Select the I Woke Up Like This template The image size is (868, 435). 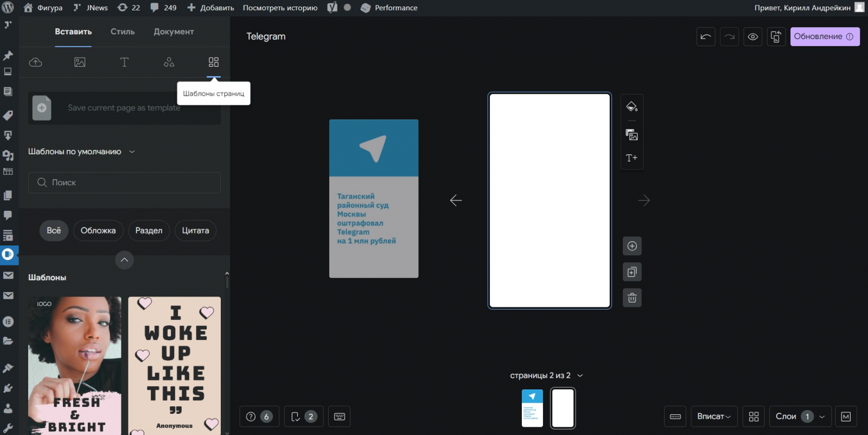(x=174, y=365)
